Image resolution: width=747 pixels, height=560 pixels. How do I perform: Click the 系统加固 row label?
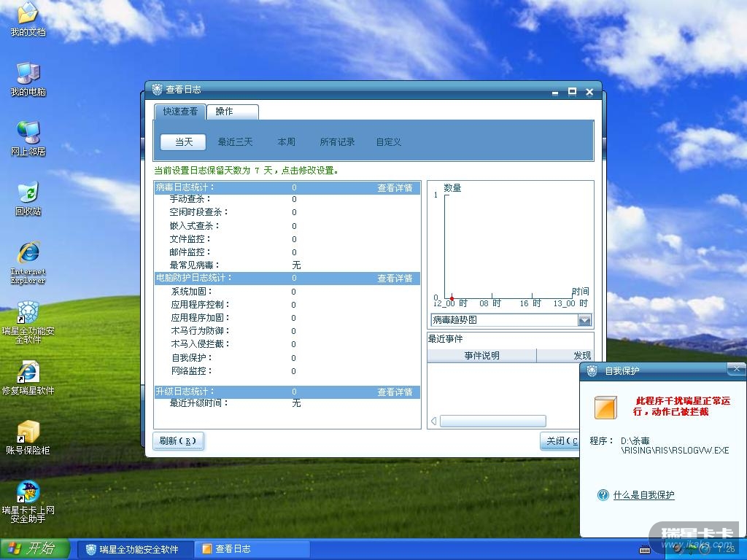(x=192, y=292)
